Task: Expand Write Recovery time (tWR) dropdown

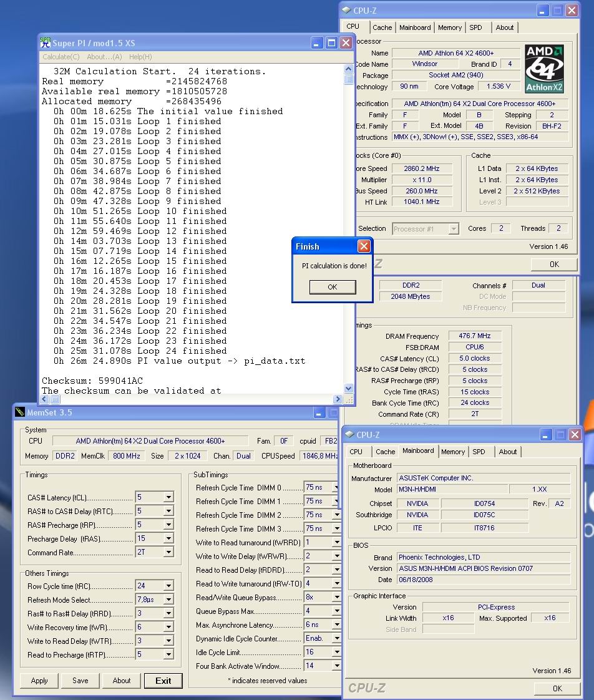Action: 168,627
